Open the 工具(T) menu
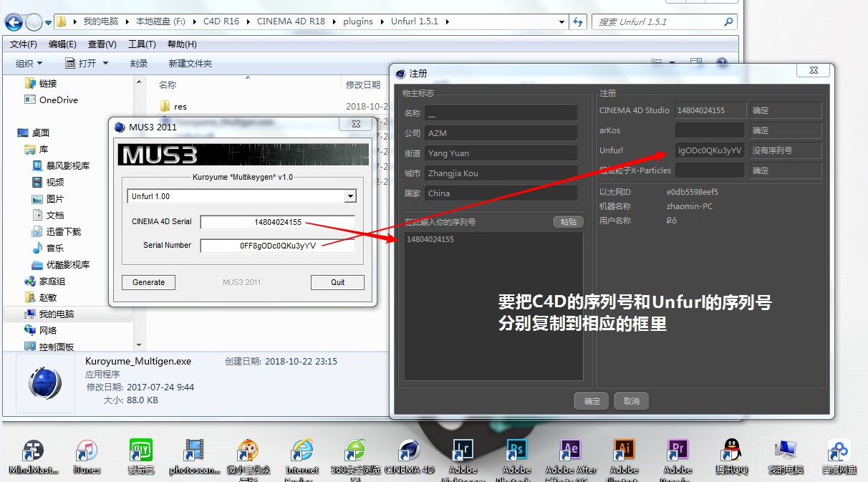The image size is (868, 482). (x=142, y=44)
